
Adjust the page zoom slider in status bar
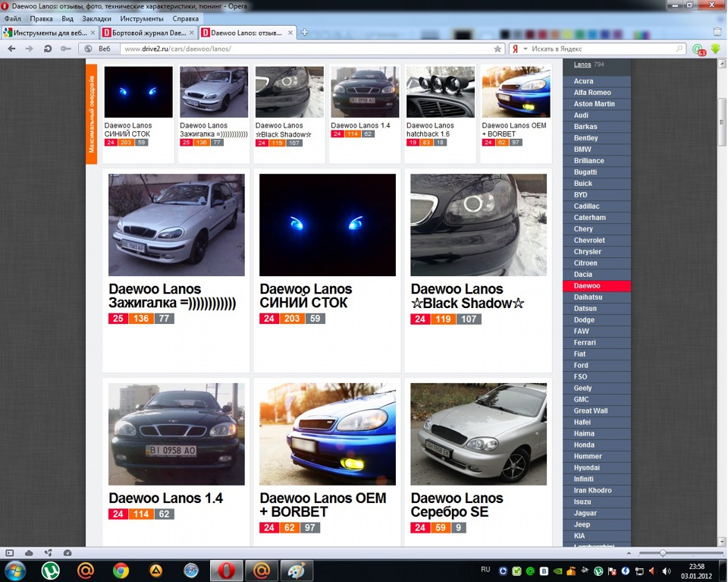click(x=663, y=552)
